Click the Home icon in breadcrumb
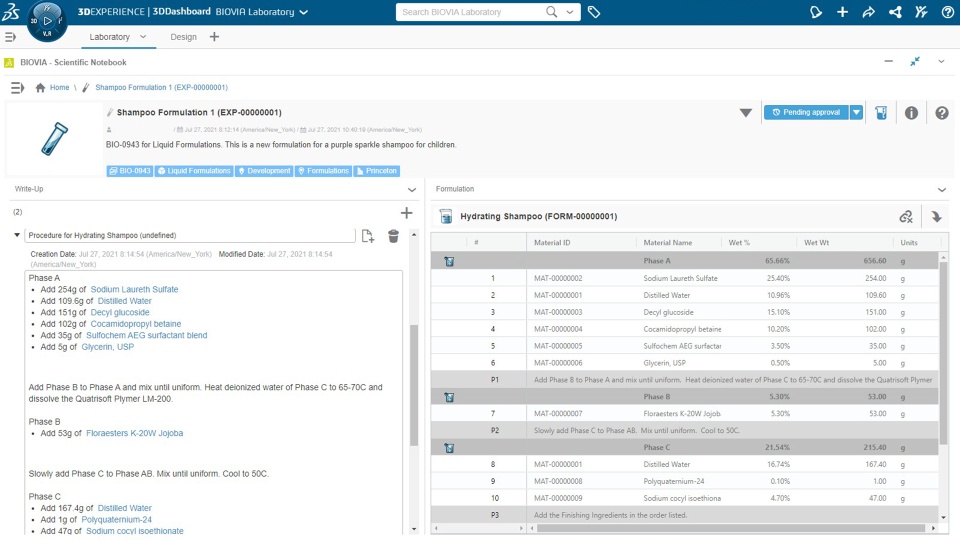960x540 pixels. coord(40,88)
